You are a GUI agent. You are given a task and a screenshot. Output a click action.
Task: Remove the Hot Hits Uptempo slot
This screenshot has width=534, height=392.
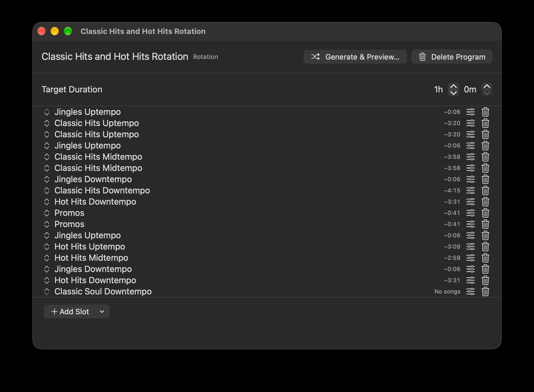click(x=485, y=247)
